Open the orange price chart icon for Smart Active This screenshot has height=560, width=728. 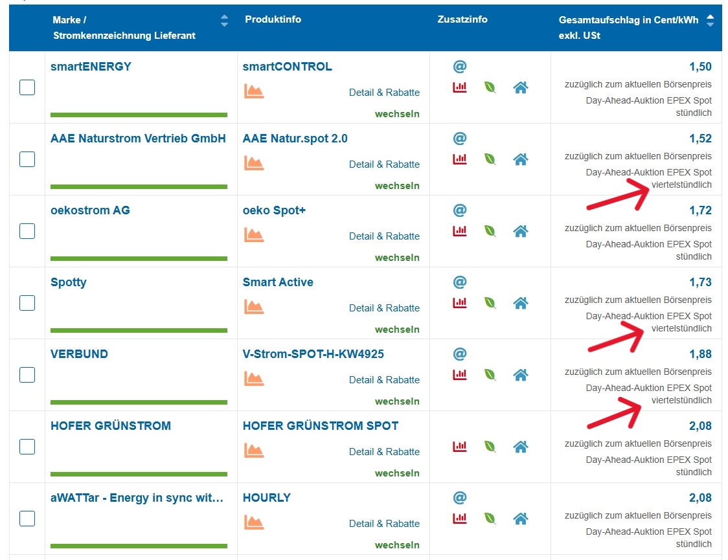click(x=253, y=307)
